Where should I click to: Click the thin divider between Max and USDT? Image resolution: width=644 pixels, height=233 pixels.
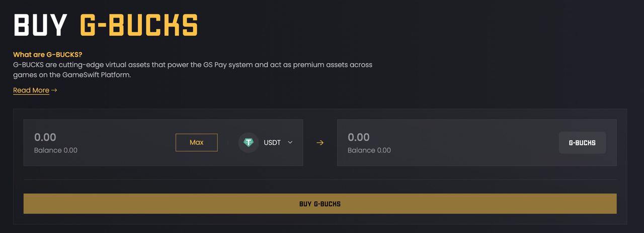point(228,143)
